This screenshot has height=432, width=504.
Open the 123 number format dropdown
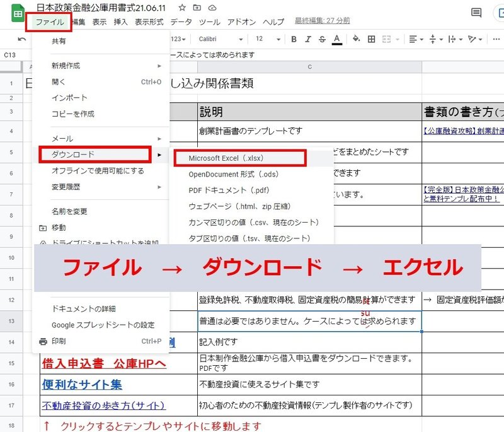pyautogui.click(x=178, y=39)
